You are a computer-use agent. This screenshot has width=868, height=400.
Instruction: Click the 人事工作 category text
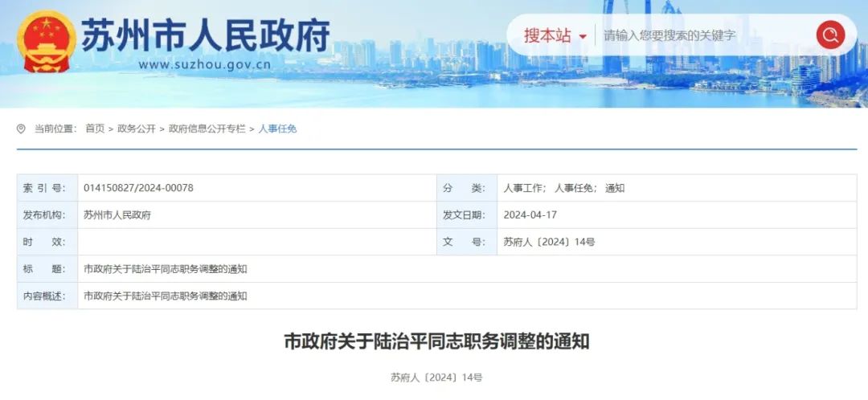(524, 188)
